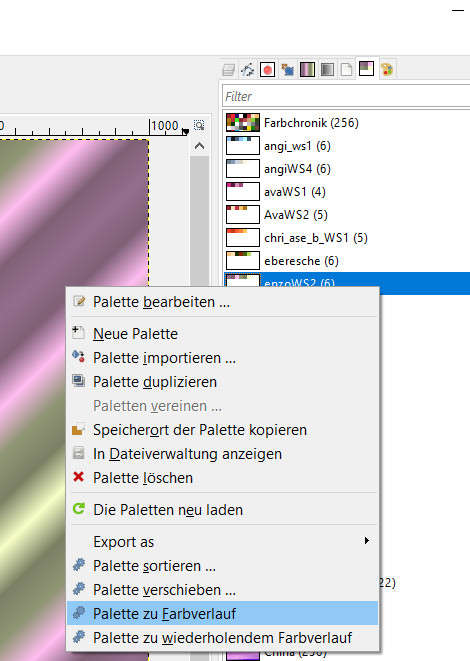This screenshot has height=661, width=470.
Task: Select avaWS1 (4) palette
Action: 347,192
